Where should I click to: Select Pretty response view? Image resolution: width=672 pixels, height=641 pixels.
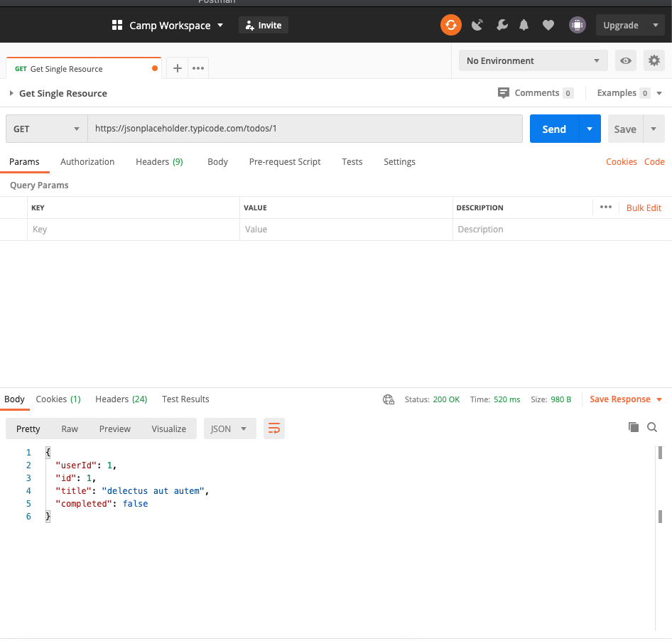(x=28, y=429)
